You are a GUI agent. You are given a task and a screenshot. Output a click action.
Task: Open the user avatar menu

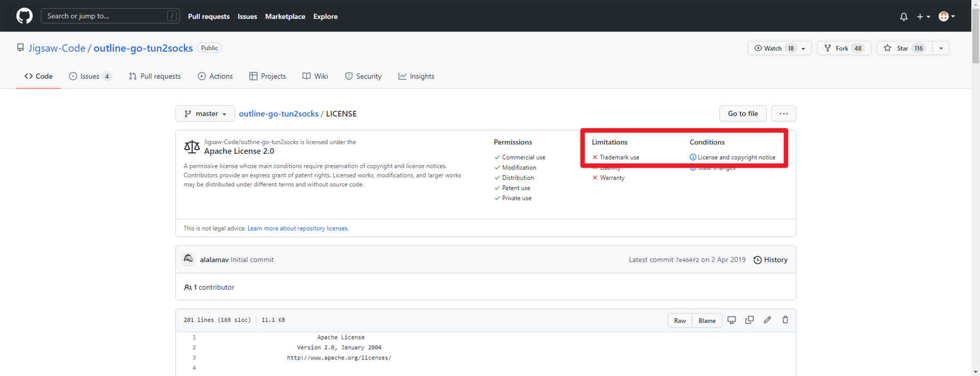click(x=946, y=17)
